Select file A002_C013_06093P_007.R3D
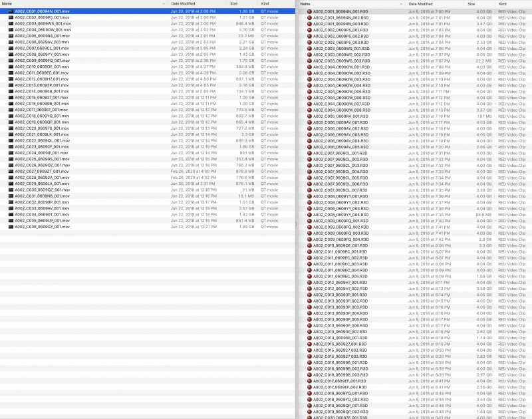The height and width of the screenshot is (419, 532). coord(341,331)
